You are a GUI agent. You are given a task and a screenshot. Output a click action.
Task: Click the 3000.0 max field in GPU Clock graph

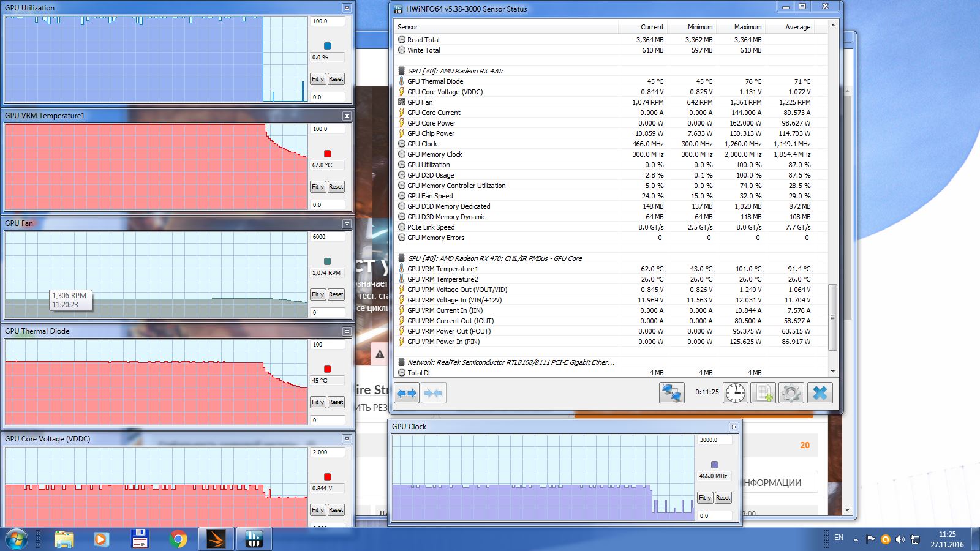point(715,440)
